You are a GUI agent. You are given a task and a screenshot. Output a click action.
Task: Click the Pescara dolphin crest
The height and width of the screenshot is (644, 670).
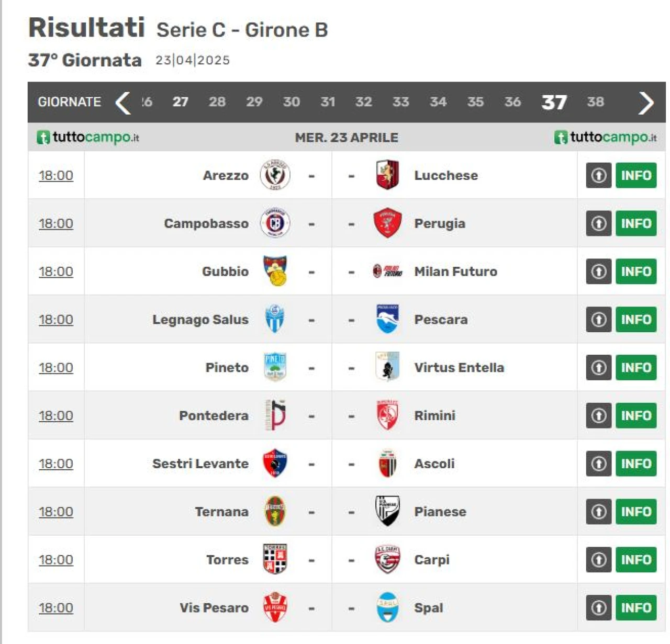click(x=387, y=319)
